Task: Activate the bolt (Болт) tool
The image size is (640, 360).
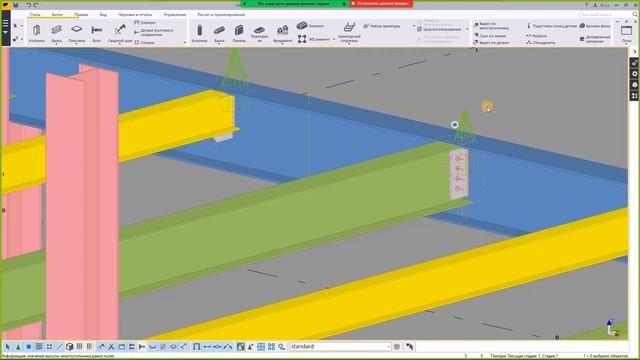Action: [x=96, y=33]
